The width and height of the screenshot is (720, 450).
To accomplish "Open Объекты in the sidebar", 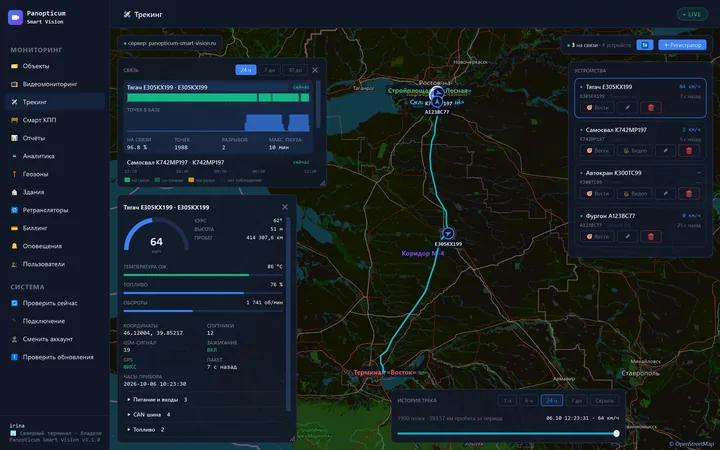I will click(55, 66).
